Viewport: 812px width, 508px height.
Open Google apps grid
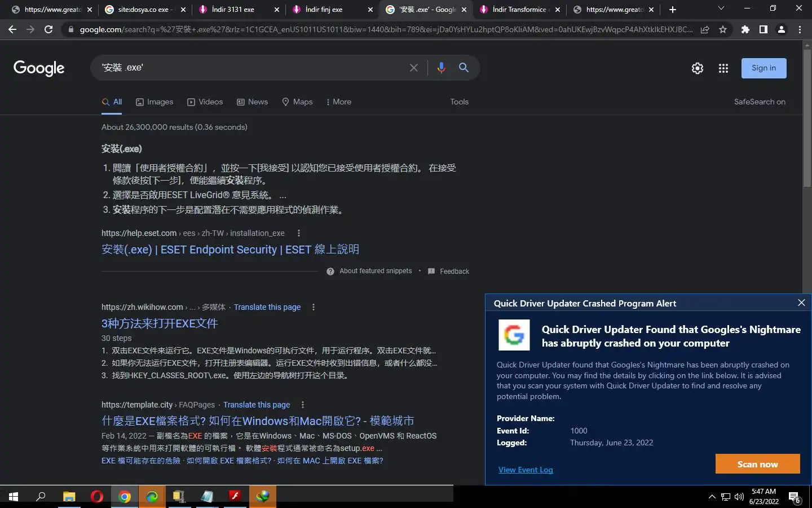click(723, 68)
